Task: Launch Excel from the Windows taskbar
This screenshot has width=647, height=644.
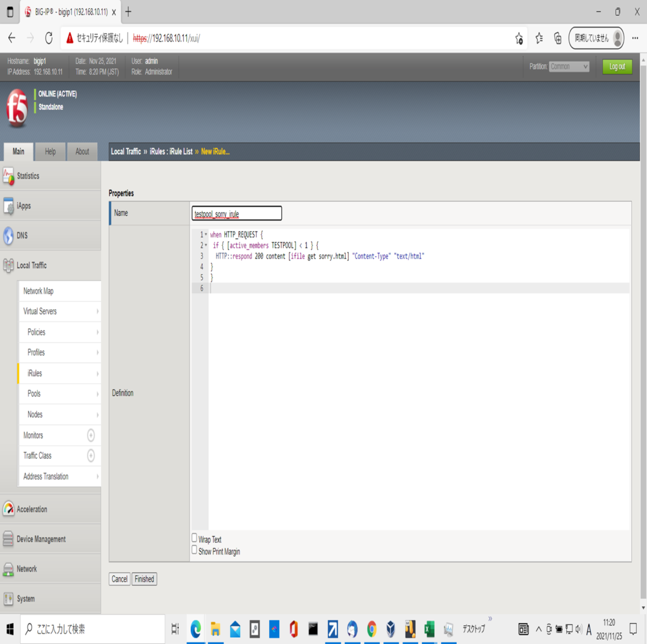Action: pyautogui.click(x=429, y=629)
